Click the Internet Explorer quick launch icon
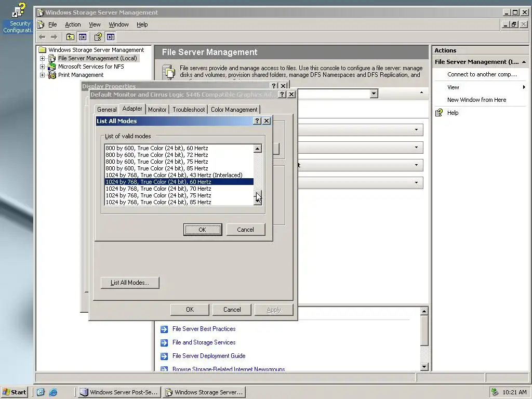The image size is (532, 399). tap(53, 392)
